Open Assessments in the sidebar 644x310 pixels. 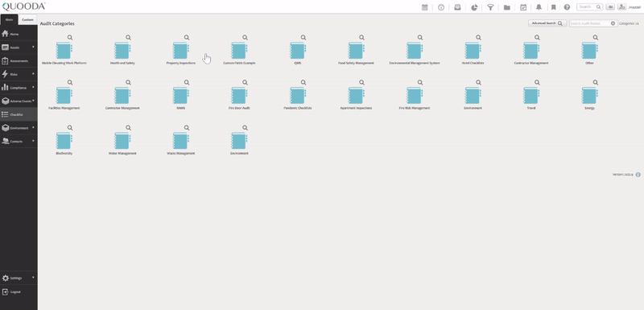(x=19, y=60)
